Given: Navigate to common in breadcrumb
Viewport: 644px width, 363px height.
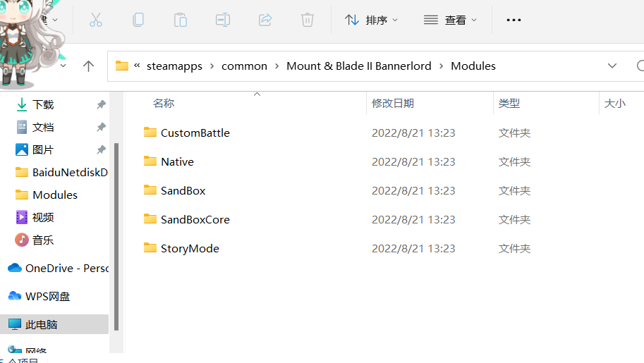Looking at the screenshot, I should pyautogui.click(x=244, y=66).
